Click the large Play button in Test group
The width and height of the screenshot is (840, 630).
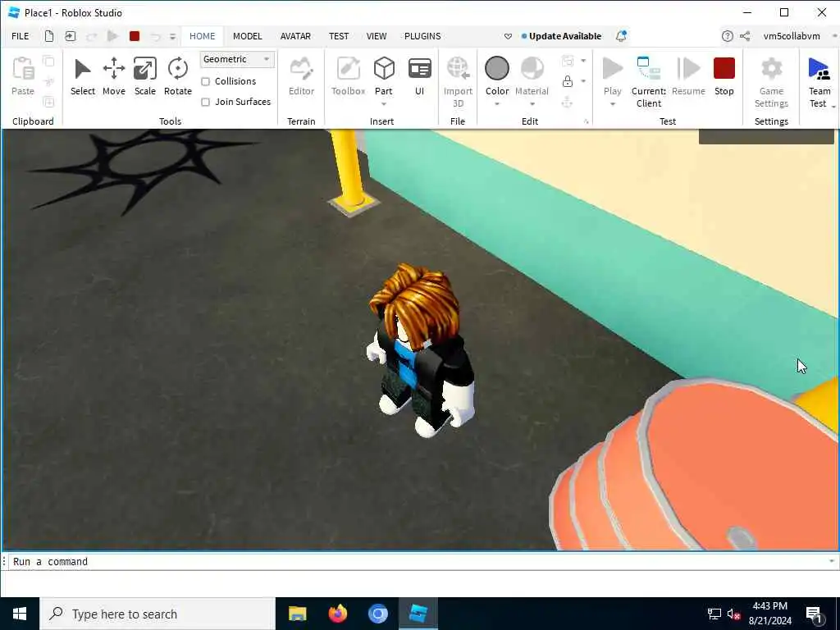pos(612,69)
